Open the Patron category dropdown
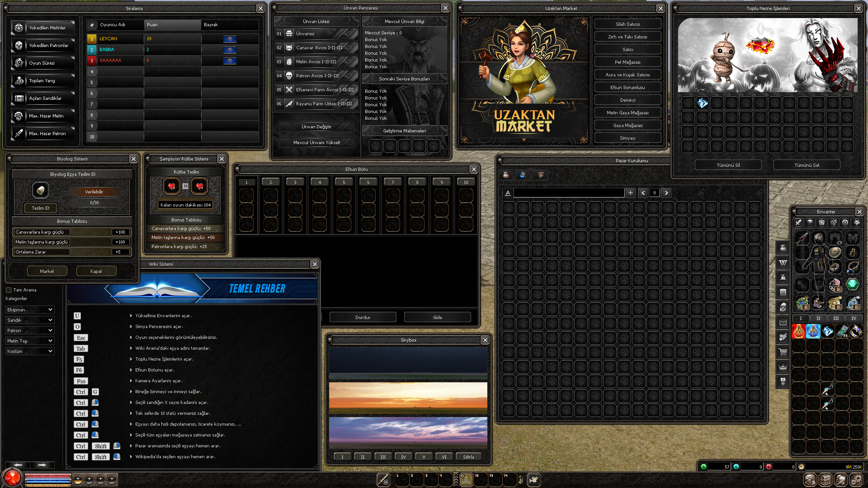 (x=30, y=331)
